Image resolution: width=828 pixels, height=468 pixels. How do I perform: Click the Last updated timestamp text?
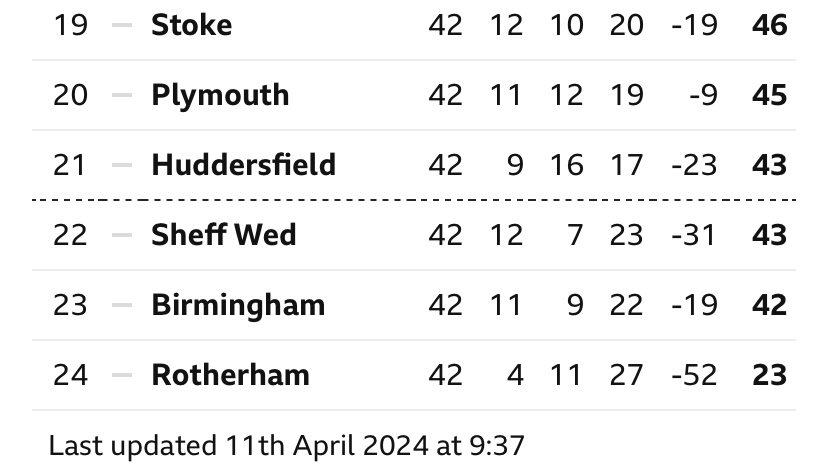(x=286, y=443)
